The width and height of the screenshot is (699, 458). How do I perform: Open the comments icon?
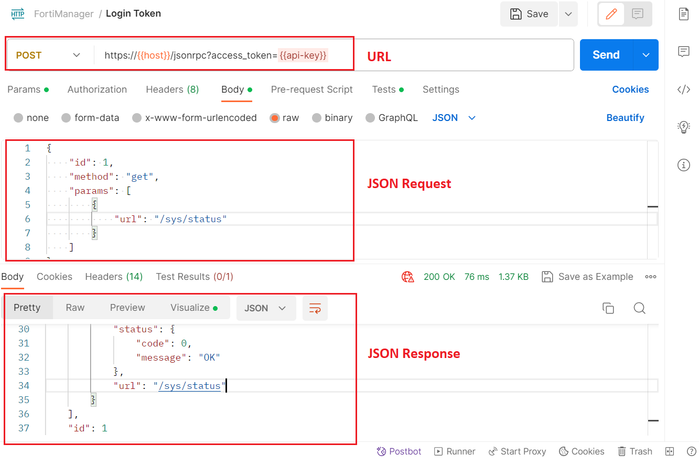pos(637,14)
